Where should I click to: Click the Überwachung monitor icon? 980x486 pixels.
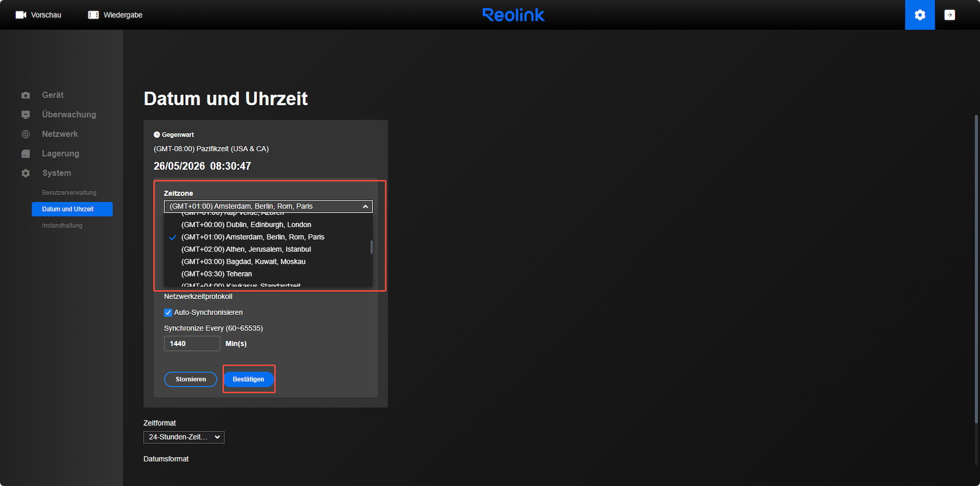[26, 115]
